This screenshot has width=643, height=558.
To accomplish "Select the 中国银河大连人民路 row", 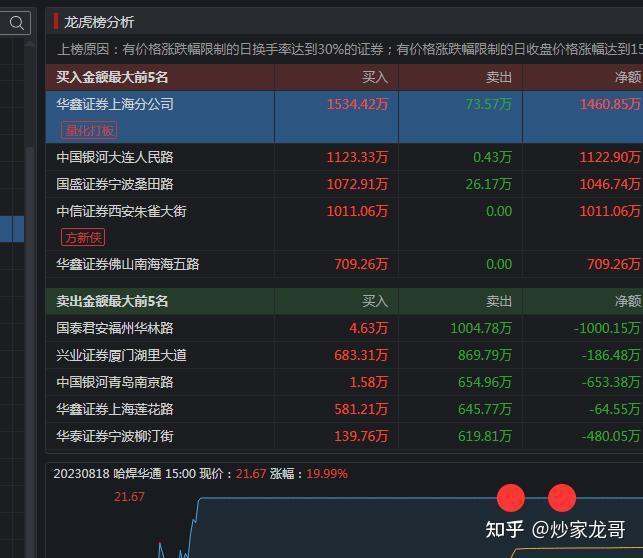I will (x=344, y=157).
